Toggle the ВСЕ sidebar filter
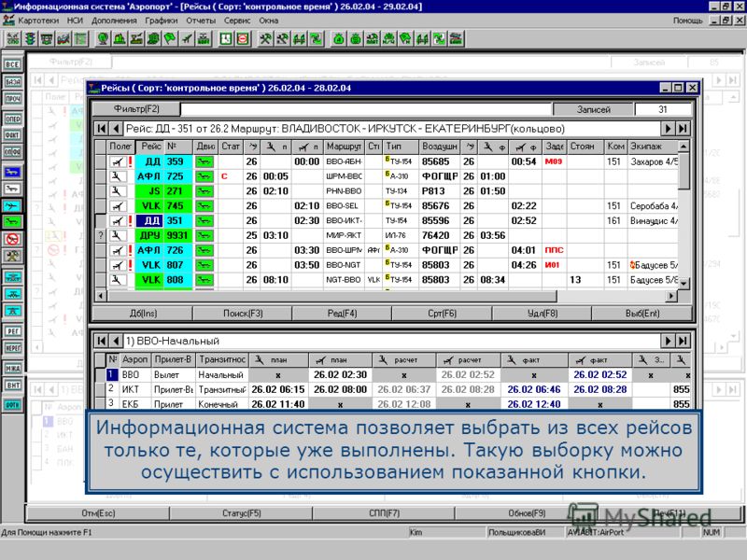747x560 pixels. (12, 64)
